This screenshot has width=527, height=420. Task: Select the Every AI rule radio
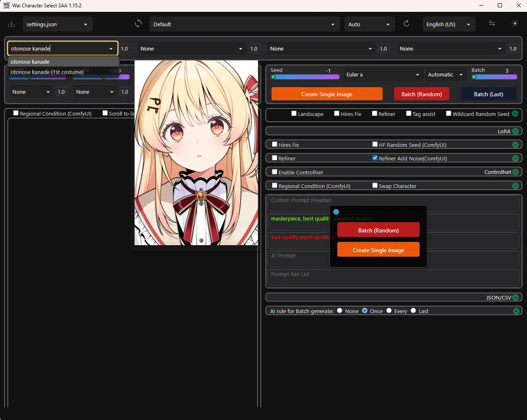click(x=389, y=311)
